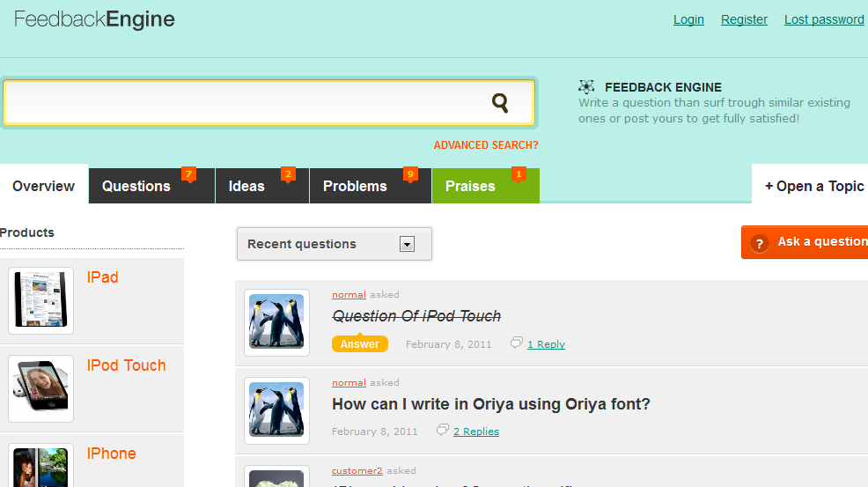Click penguin avatar on Question Of iPod Touch
The image size is (868, 487).
point(276,322)
